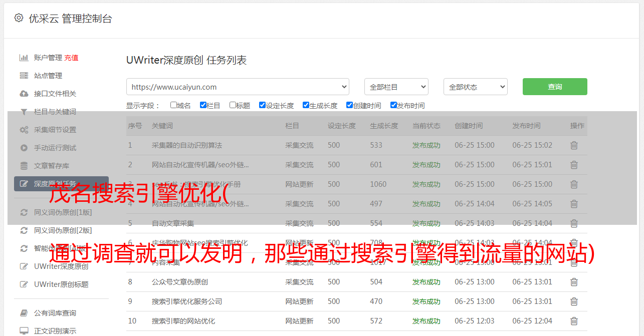Enable the 域名 display field checkbox
This screenshot has height=336, width=644.
point(173,105)
